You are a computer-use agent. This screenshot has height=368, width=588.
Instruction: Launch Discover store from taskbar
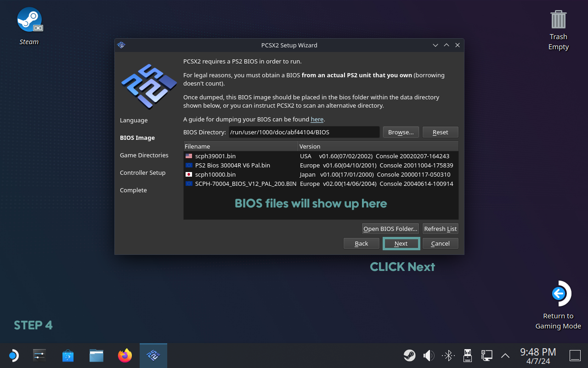(68, 356)
